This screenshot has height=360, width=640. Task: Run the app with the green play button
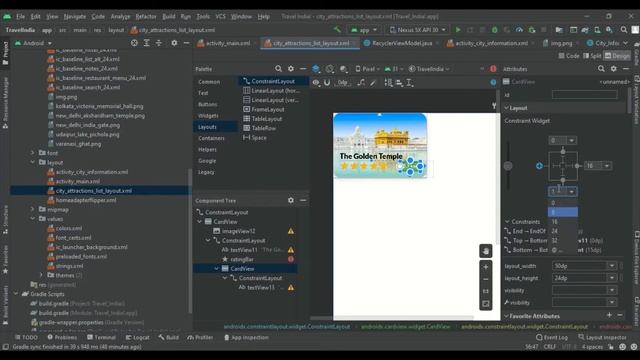[x=458, y=30]
